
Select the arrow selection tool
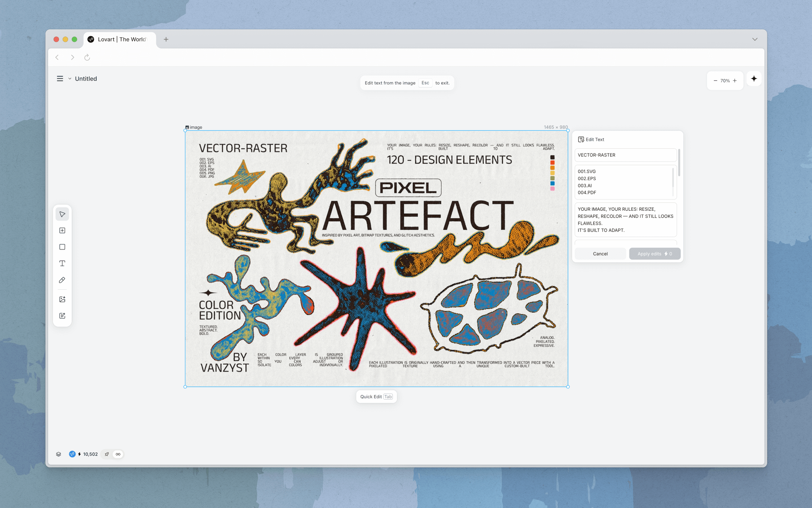click(62, 214)
